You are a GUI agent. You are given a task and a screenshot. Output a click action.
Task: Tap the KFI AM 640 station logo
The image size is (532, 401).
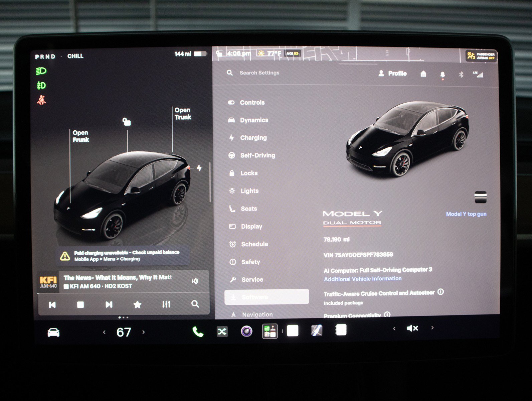point(48,282)
